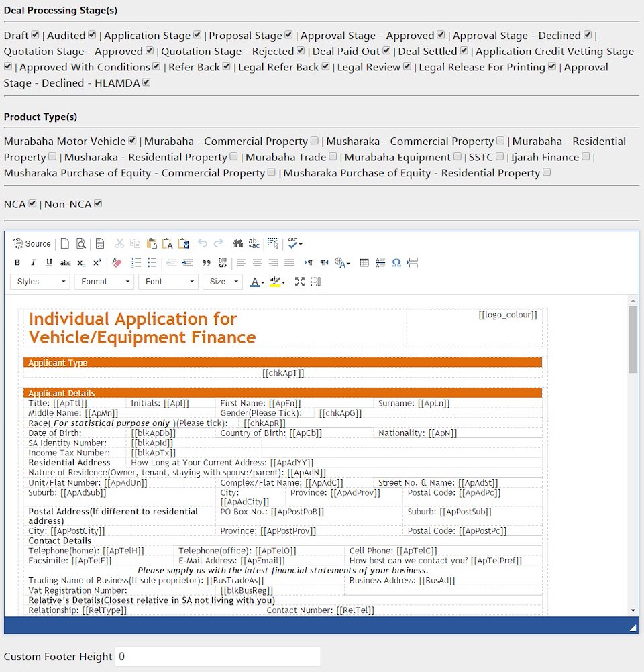
Task: Open Find with the binoculars icon
Action: coord(237,244)
